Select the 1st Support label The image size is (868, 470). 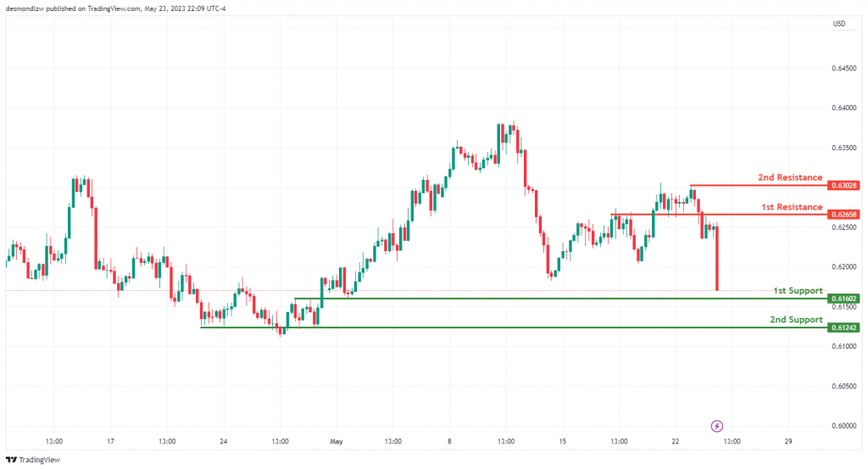[798, 290]
